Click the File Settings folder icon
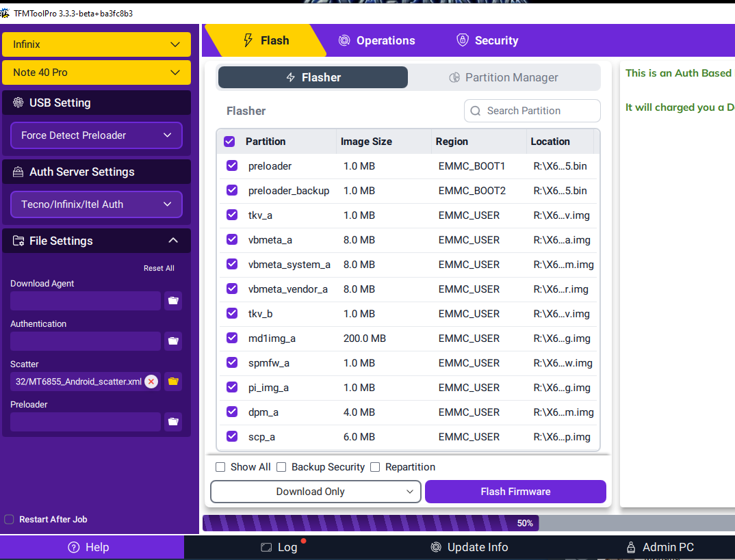This screenshot has width=735, height=560. pyautogui.click(x=18, y=241)
